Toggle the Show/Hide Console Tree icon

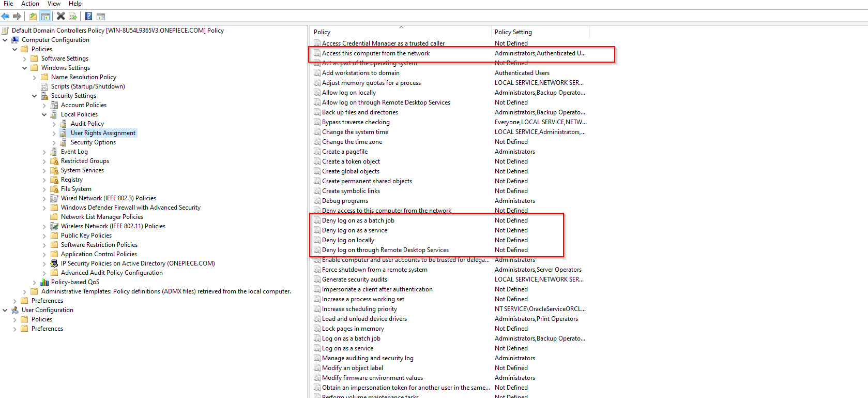tap(45, 17)
